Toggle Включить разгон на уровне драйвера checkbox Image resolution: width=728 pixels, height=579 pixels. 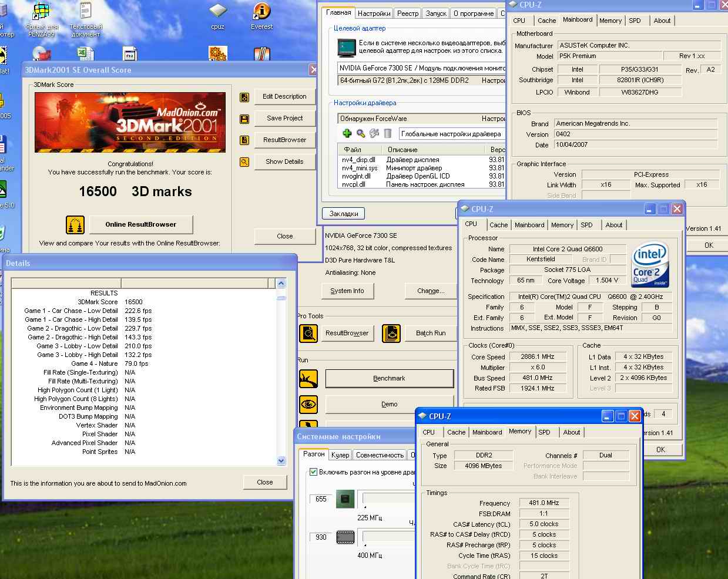tap(314, 472)
